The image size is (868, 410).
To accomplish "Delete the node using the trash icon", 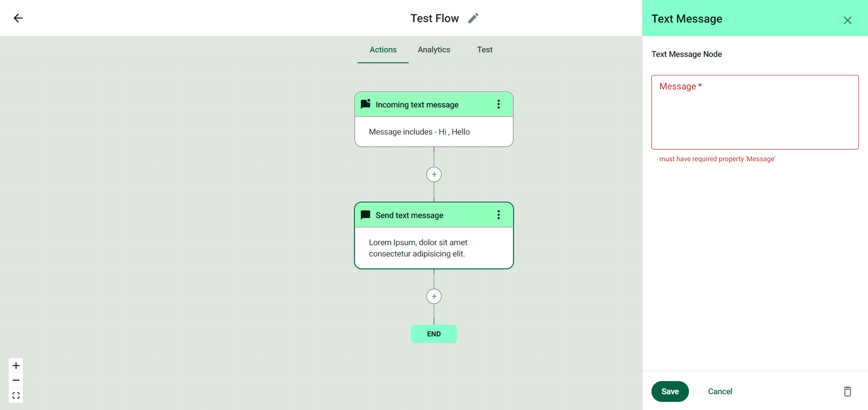I will (847, 391).
